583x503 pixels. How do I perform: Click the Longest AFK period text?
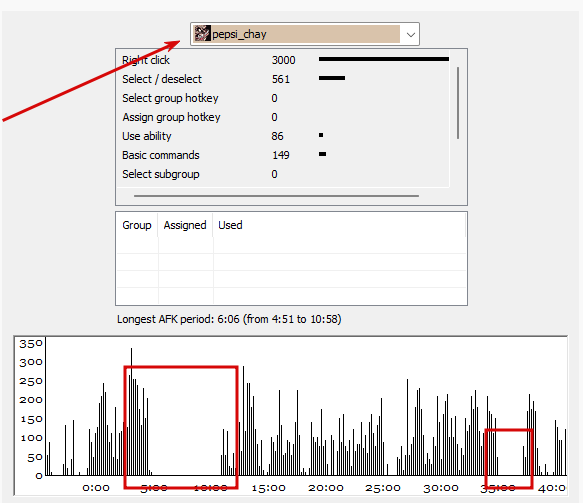pos(229,319)
